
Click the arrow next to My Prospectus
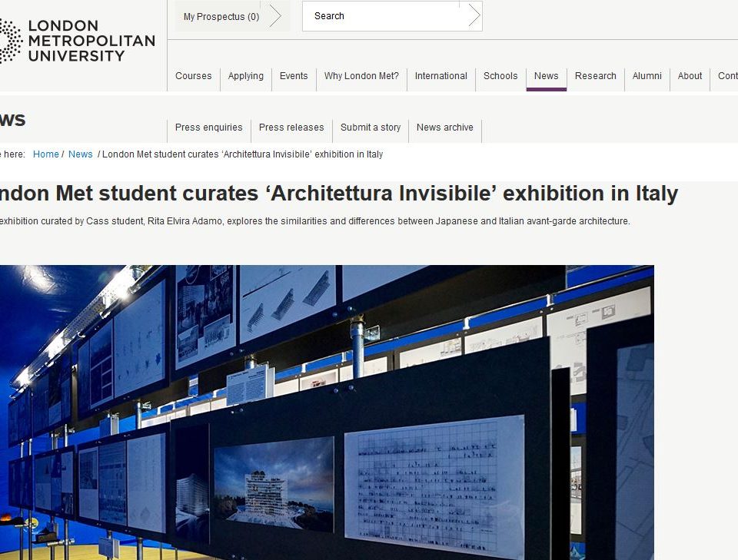275,16
